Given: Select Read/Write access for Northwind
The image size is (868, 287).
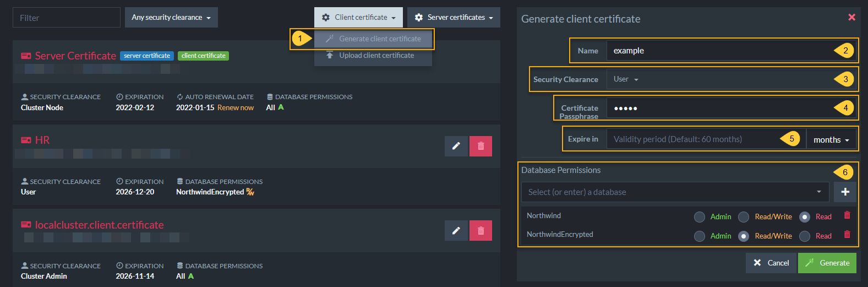Looking at the screenshot, I should (744, 217).
